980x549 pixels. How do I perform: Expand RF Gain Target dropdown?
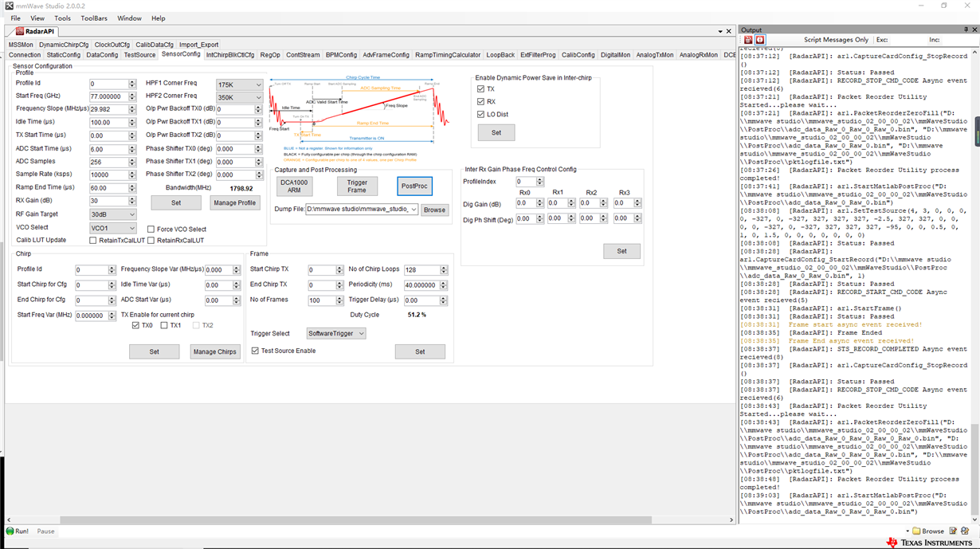112,214
